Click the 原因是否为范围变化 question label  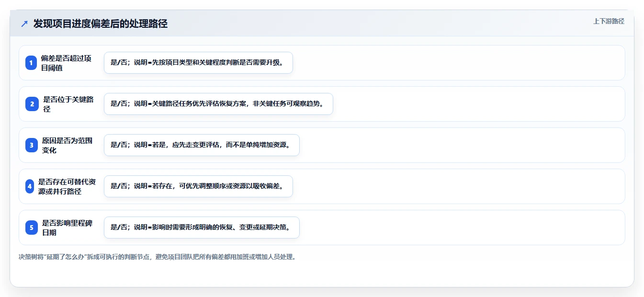point(67,145)
